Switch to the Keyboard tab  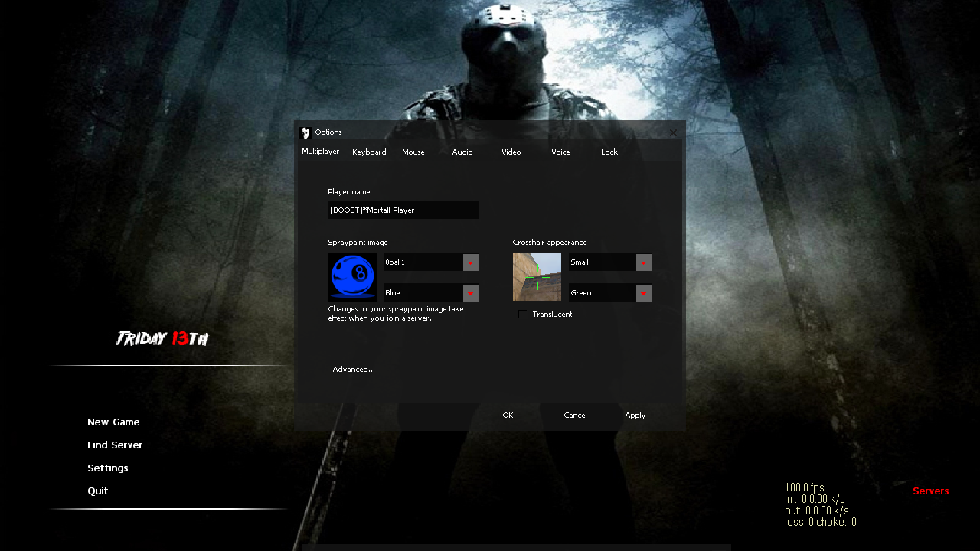[x=369, y=152]
